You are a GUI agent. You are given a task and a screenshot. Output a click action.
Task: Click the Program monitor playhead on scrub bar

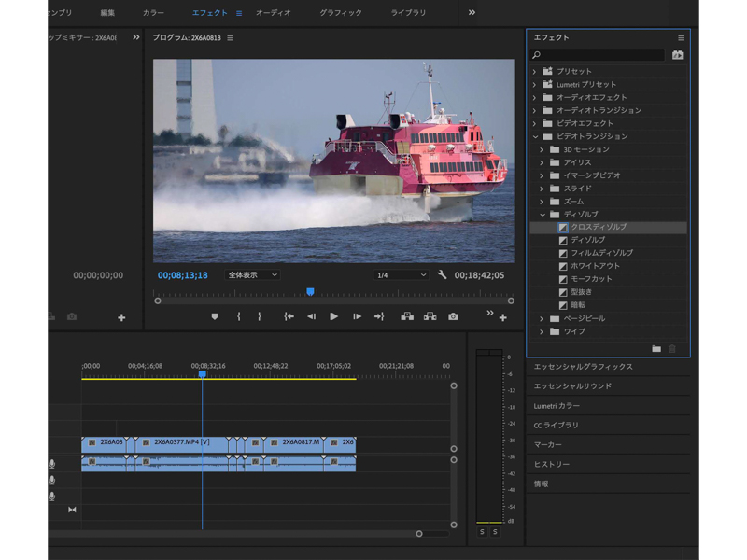click(x=310, y=292)
